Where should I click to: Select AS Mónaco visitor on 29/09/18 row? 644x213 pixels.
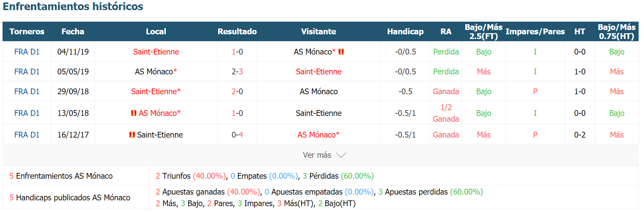(319, 91)
